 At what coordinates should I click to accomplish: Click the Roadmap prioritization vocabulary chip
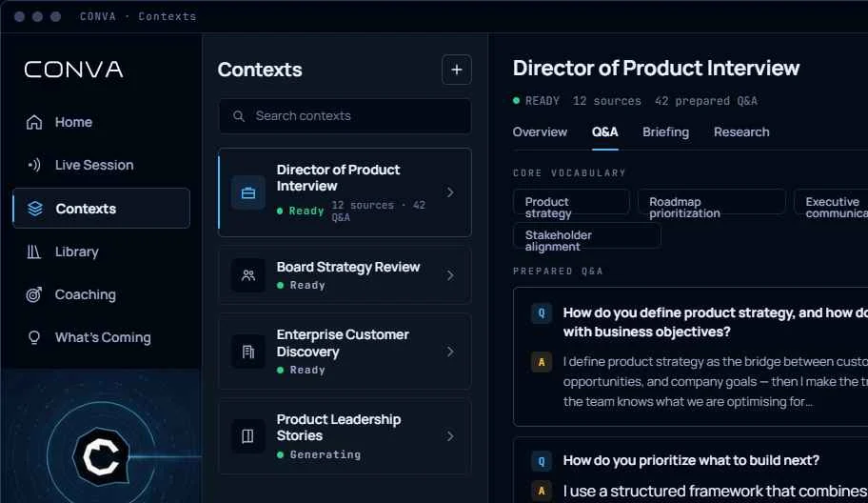(712, 202)
